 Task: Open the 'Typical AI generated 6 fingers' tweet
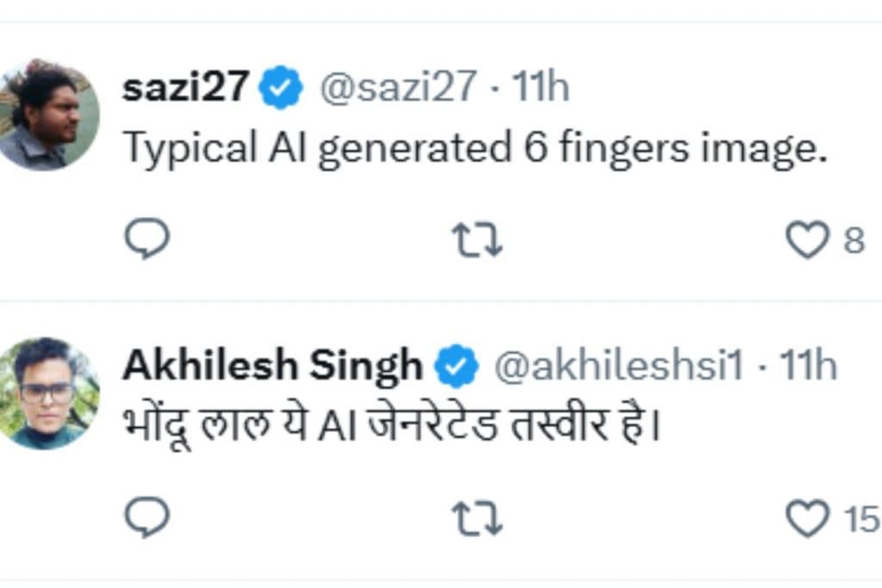pos(475,148)
